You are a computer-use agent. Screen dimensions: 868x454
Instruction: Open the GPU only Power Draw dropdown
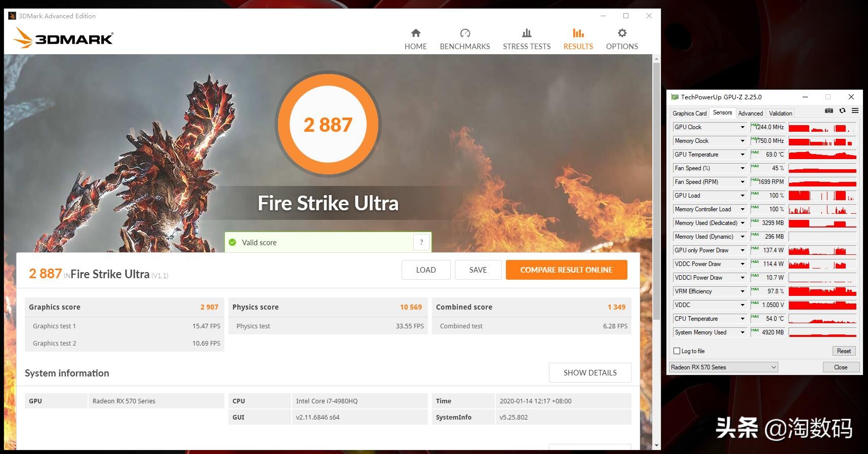742,250
